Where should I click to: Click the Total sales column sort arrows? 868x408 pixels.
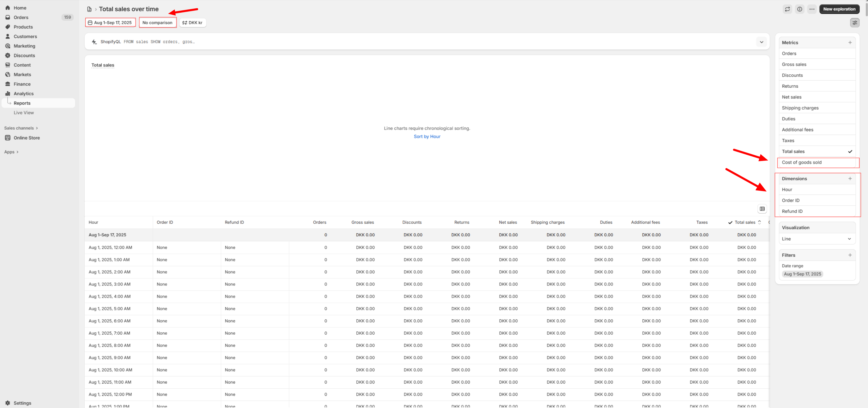(759, 222)
